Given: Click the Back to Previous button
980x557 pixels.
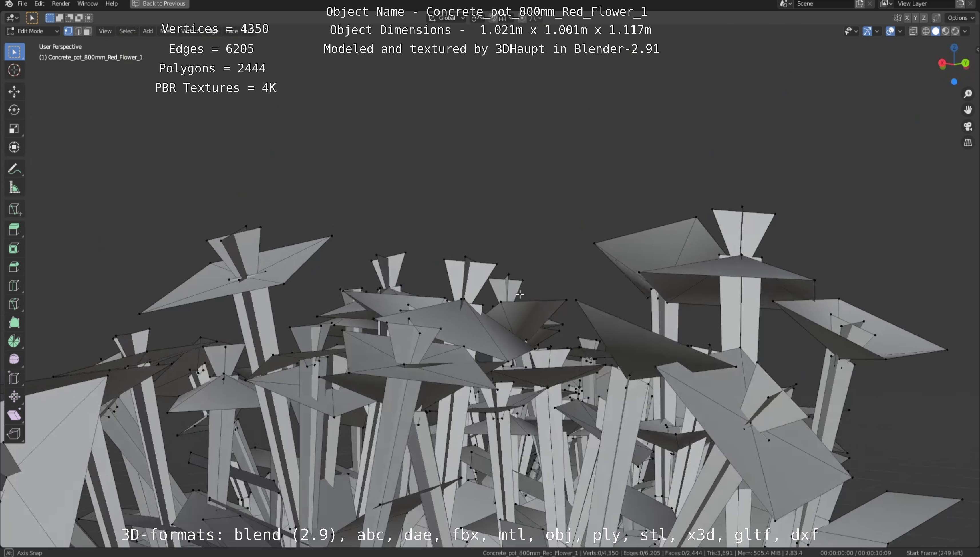Looking at the screenshot, I should click(x=159, y=4).
